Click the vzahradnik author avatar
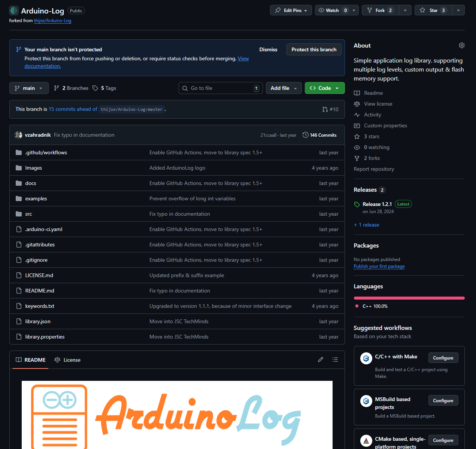The image size is (476, 449). point(18,135)
